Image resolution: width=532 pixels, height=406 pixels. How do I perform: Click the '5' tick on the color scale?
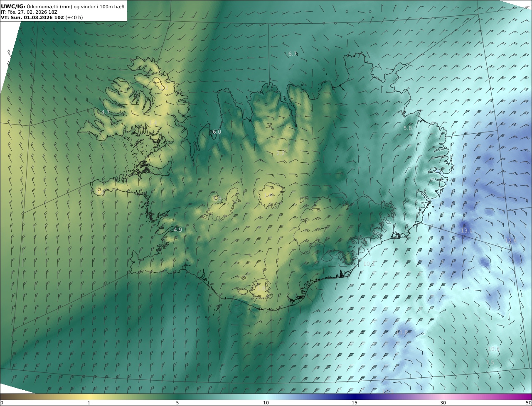(x=177, y=403)
